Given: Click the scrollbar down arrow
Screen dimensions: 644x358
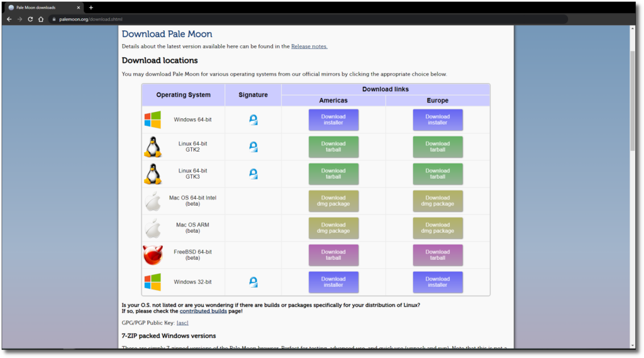Looking at the screenshot, I should click(x=633, y=345).
